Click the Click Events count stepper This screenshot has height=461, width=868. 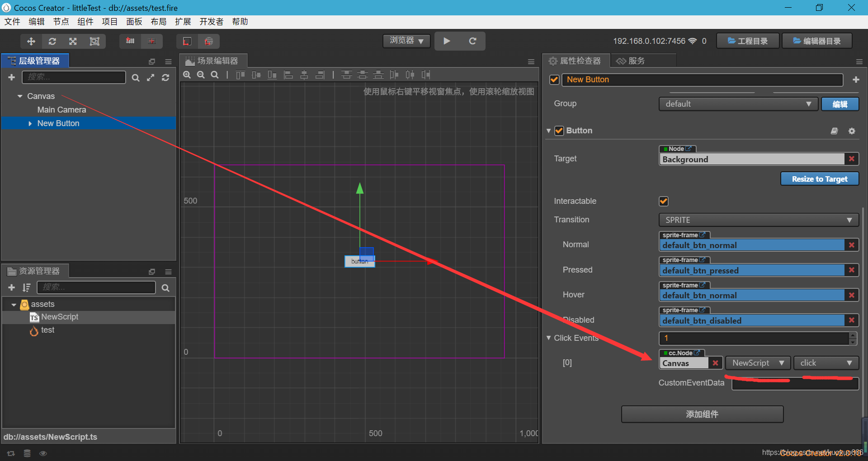(x=853, y=338)
